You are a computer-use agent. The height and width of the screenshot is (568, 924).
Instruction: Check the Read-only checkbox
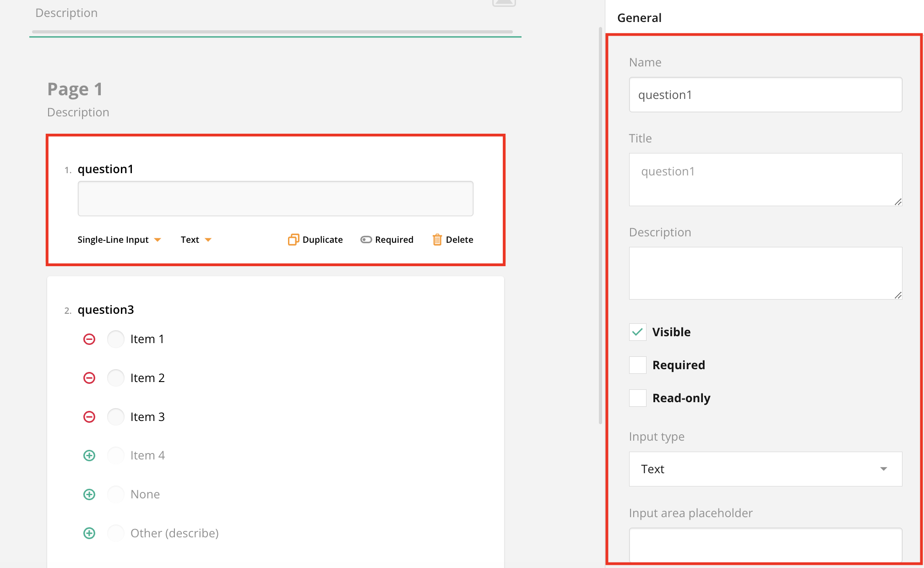(637, 398)
